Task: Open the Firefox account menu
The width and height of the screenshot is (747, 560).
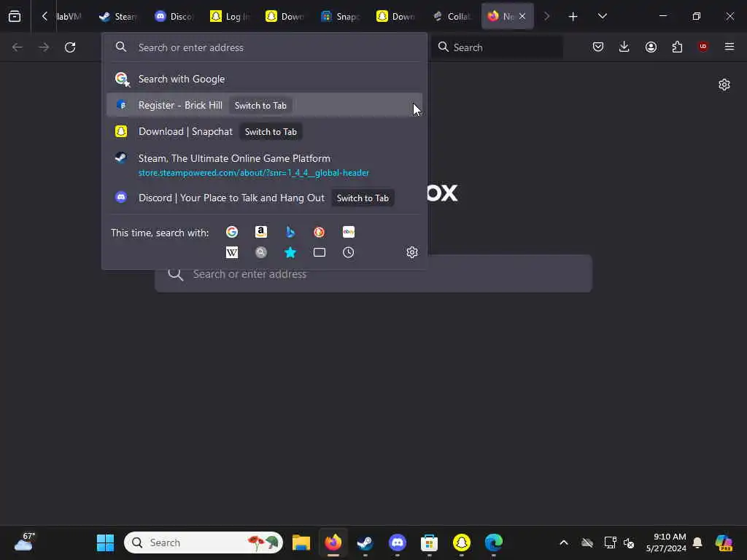Action: pos(651,47)
